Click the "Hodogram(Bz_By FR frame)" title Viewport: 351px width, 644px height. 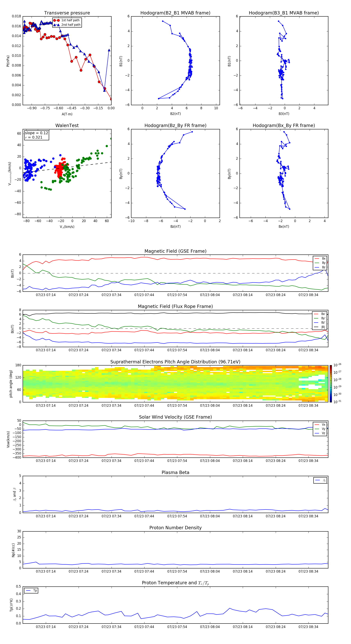(175, 125)
